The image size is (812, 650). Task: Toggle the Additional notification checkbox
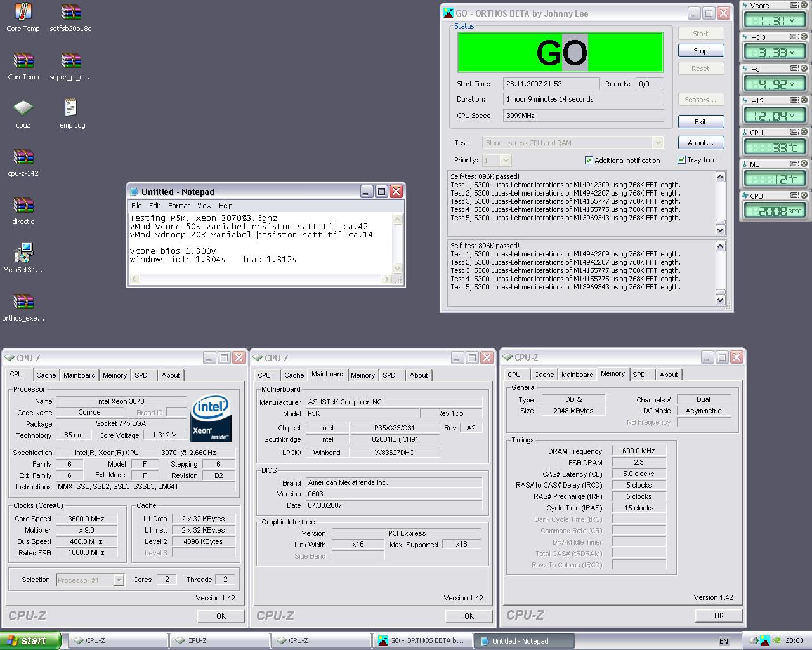coord(589,161)
